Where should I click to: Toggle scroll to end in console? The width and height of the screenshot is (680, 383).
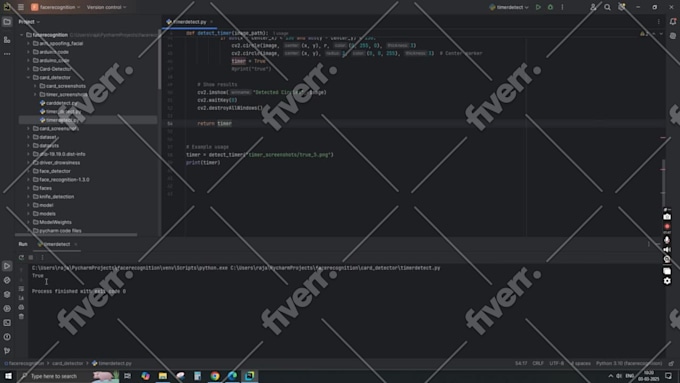point(21,298)
